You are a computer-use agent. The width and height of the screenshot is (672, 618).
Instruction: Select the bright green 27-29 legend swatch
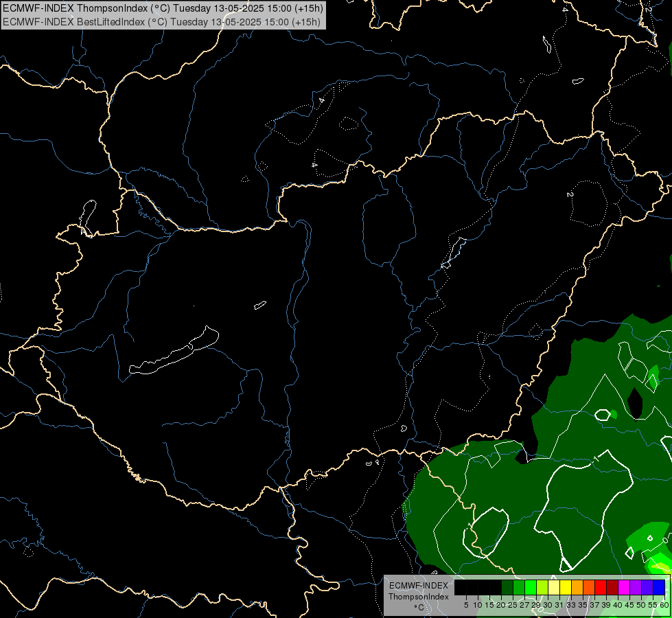531,587
